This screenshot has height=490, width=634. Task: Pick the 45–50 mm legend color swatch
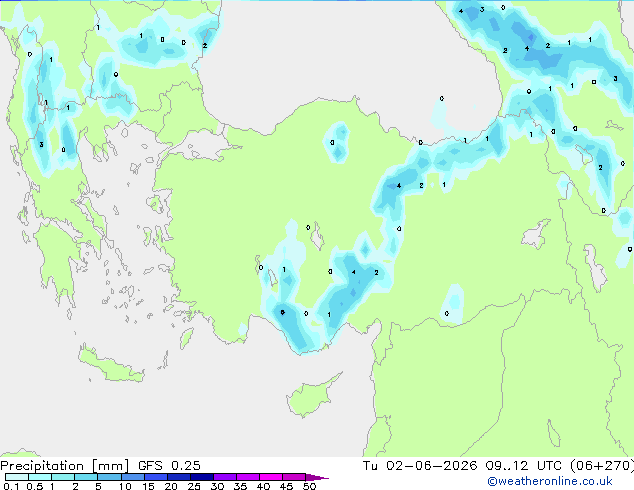click(x=294, y=477)
